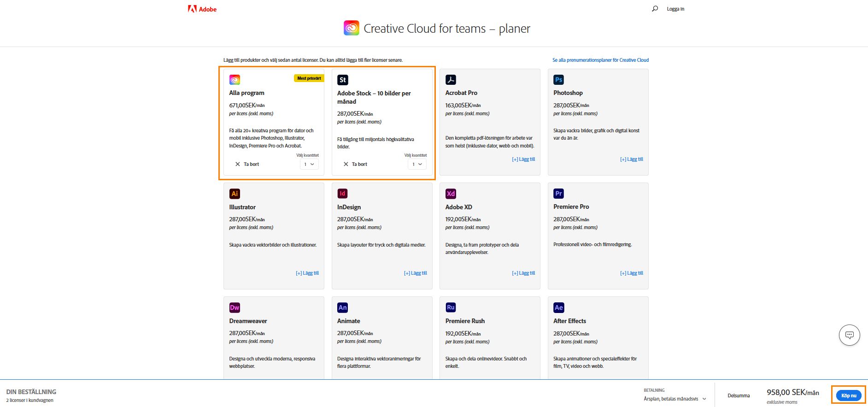Click the 958,00 SEK/mån subtotal
The width and height of the screenshot is (868, 407).
coord(793,392)
